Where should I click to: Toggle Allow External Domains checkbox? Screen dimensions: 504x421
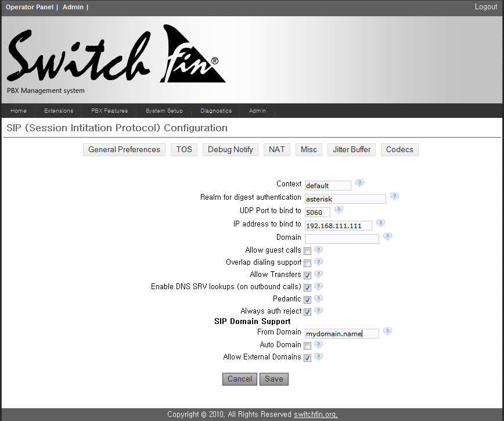pos(308,358)
